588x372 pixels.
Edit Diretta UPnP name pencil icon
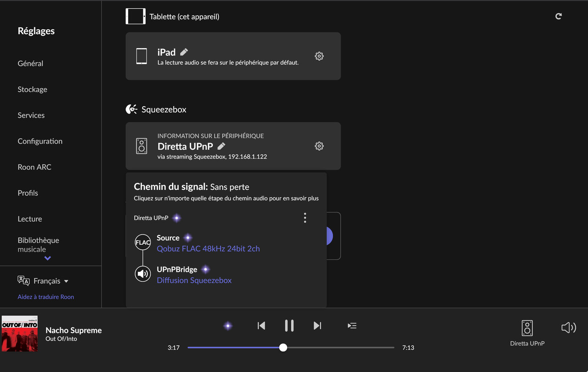[x=221, y=146]
